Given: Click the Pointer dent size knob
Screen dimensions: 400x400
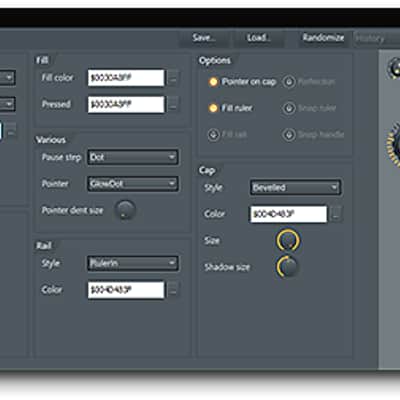Looking at the screenshot, I should (125, 210).
